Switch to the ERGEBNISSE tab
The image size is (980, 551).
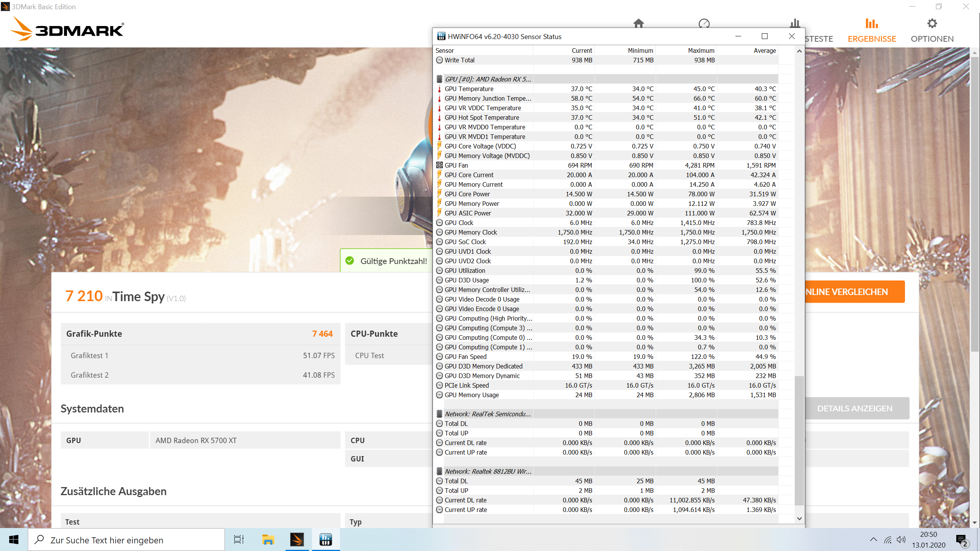pyautogui.click(x=872, y=38)
